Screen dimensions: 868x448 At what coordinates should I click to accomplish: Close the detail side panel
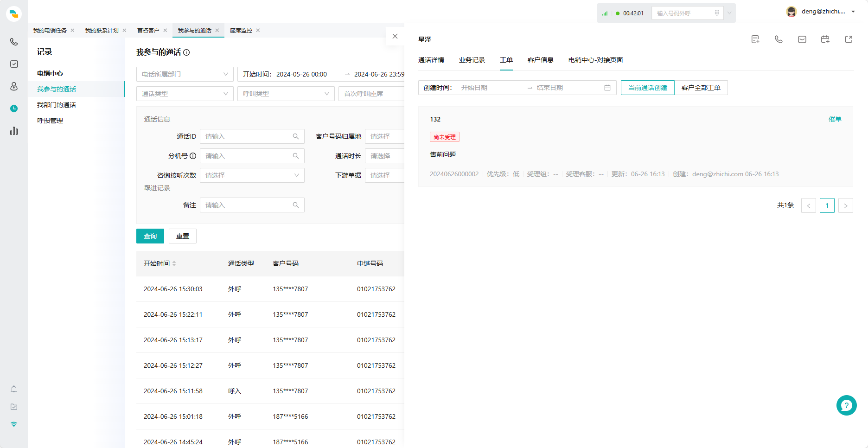tap(395, 36)
